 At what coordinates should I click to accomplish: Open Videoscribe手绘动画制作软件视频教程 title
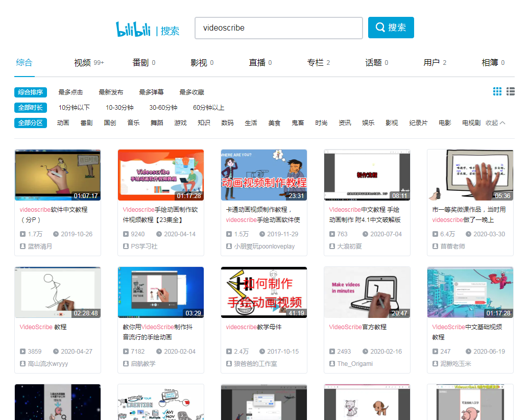(160, 215)
